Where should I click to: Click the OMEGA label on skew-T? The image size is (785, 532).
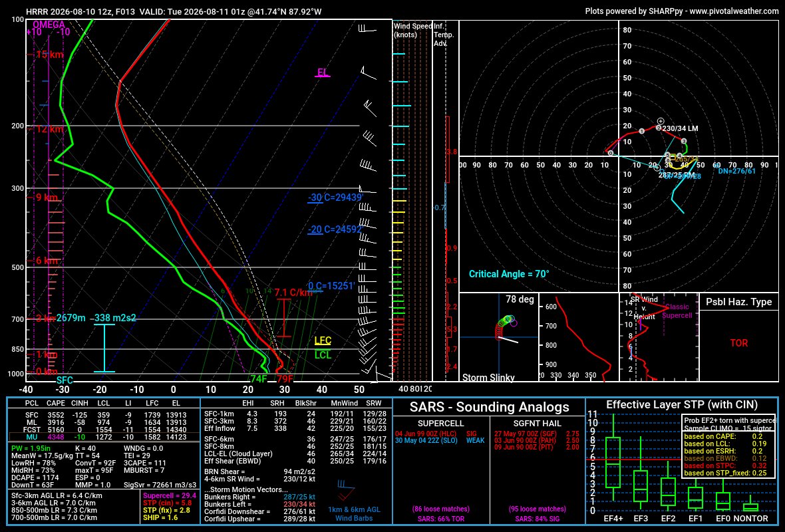(x=49, y=25)
